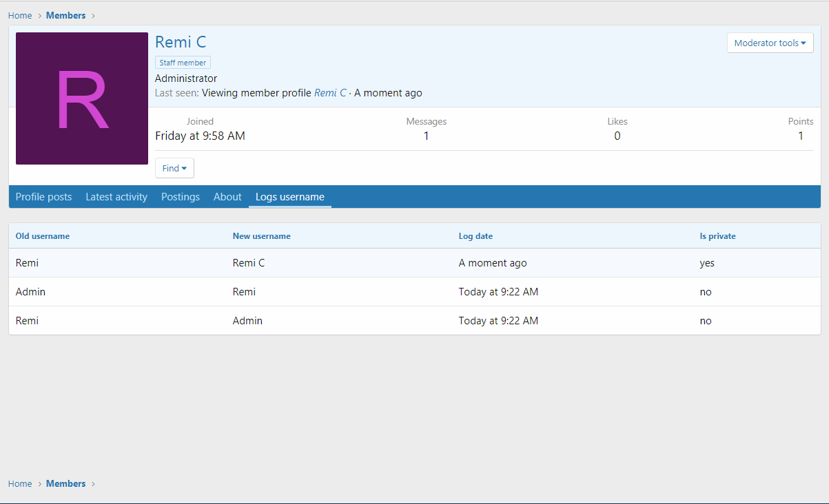The width and height of the screenshot is (829, 504).
Task: Click the purple R avatar image
Action: click(x=82, y=98)
